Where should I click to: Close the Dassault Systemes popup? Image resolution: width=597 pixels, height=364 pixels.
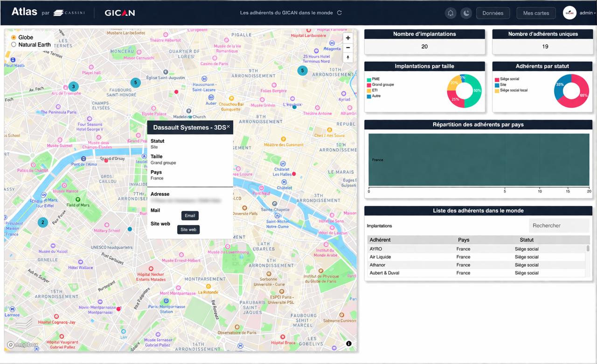[x=229, y=126]
